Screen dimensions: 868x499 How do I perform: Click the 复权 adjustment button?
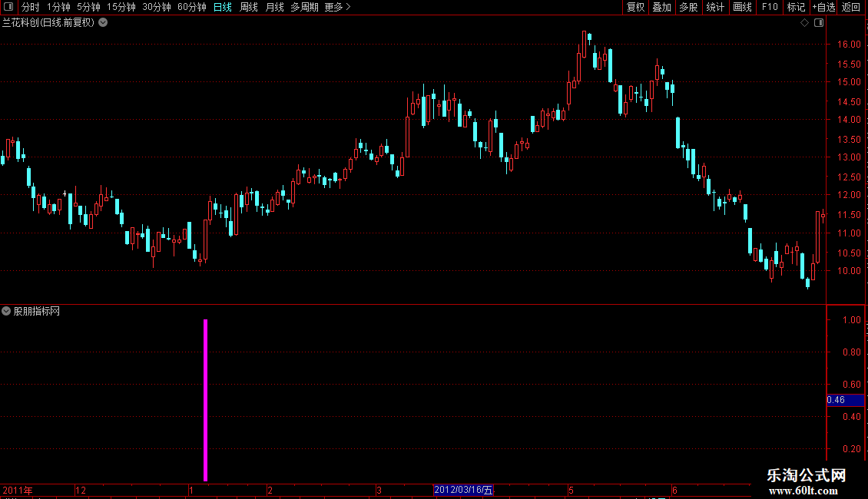tap(635, 7)
